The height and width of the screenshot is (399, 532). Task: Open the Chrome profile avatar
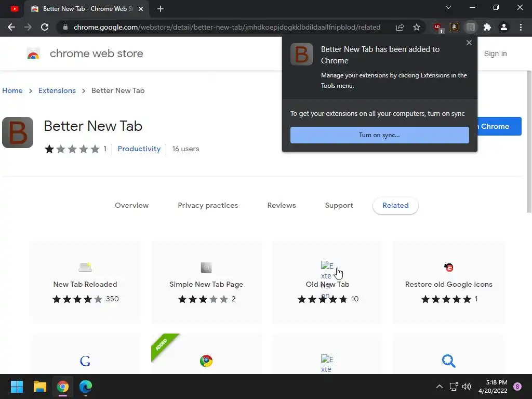(x=504, y=27)
